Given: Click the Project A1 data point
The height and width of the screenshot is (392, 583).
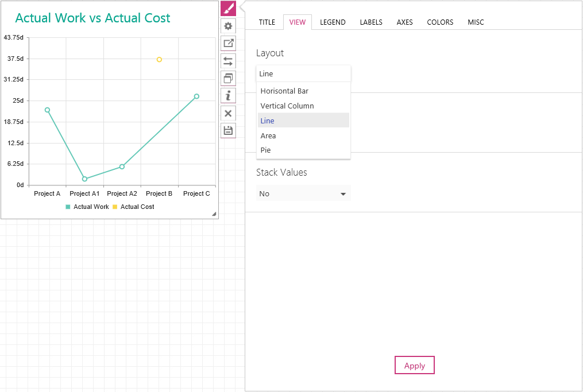Looking at the screenshot, I should (85, 179).
